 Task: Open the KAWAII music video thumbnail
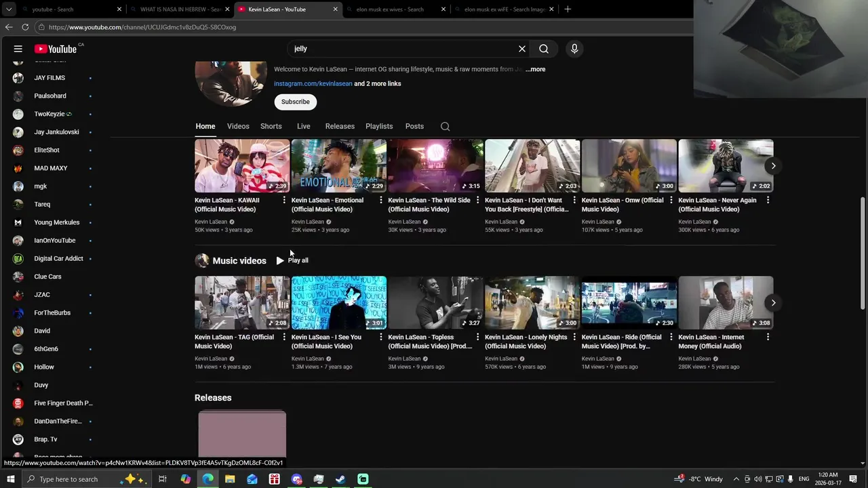tap(242, 166)
